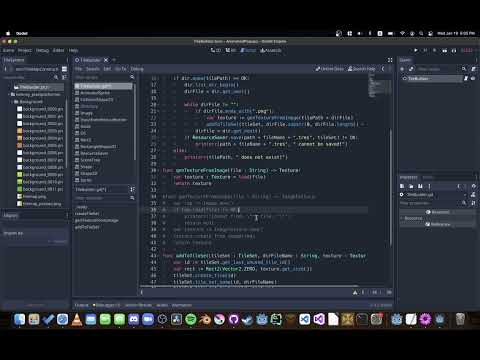Screen dimensions: 480x360
Task: Open the Output bottom panel
Action: pos(81,305)
